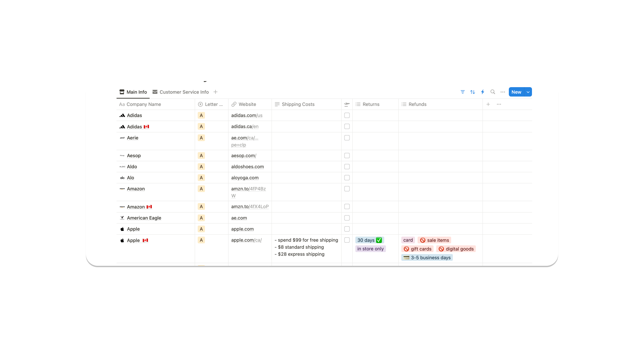Click the card refund tag
The width and height of the screenshot is (644, 362).
(x=408, y=240)
